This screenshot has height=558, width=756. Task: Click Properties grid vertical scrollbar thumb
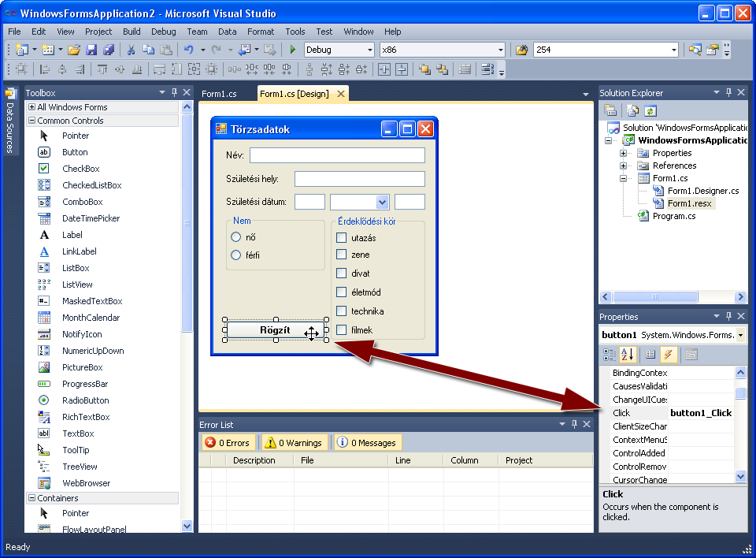coord(740,393)
